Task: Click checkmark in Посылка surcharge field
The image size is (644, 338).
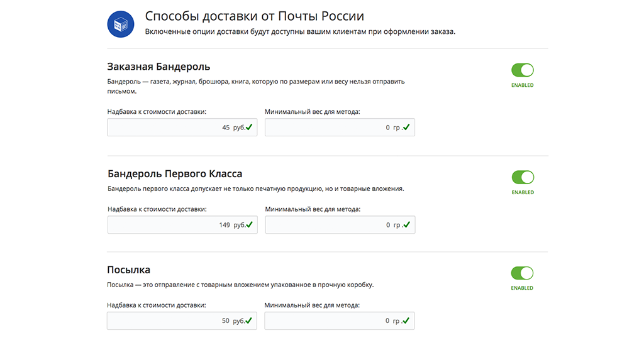Action: click(249, 320)
